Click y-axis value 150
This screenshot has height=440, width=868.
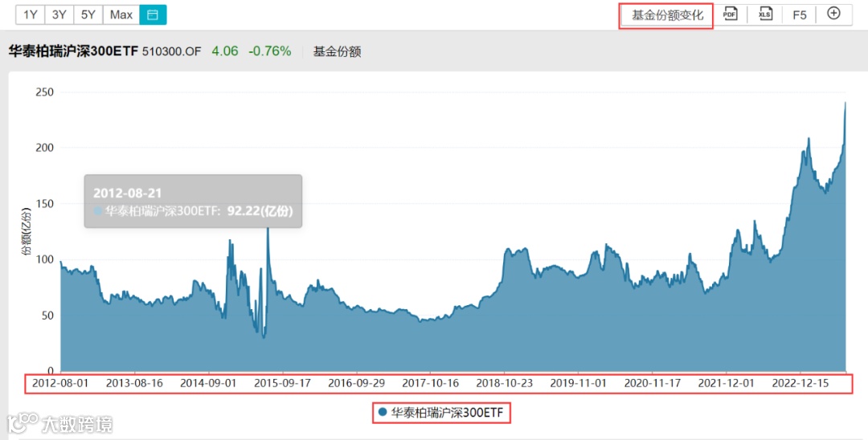point(45,203)
